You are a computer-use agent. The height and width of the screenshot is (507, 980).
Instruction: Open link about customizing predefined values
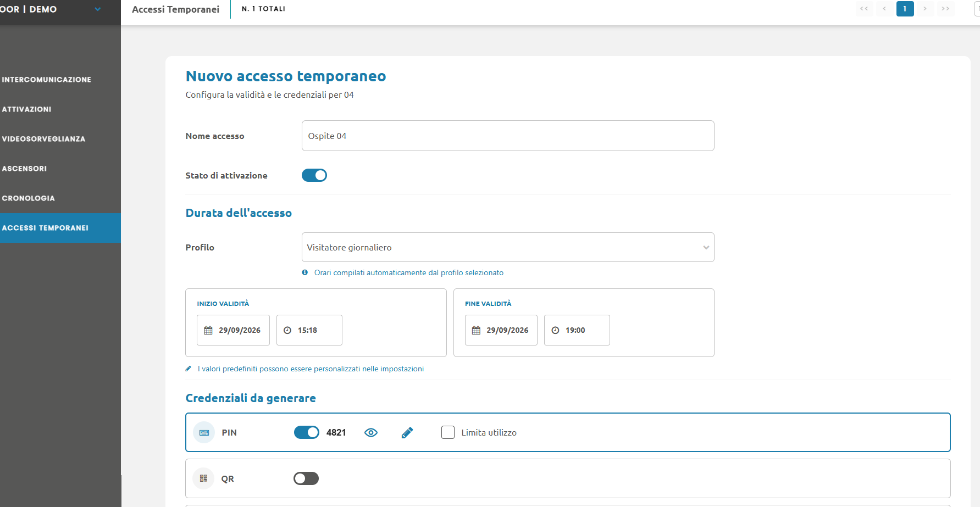tap(311, 369)
